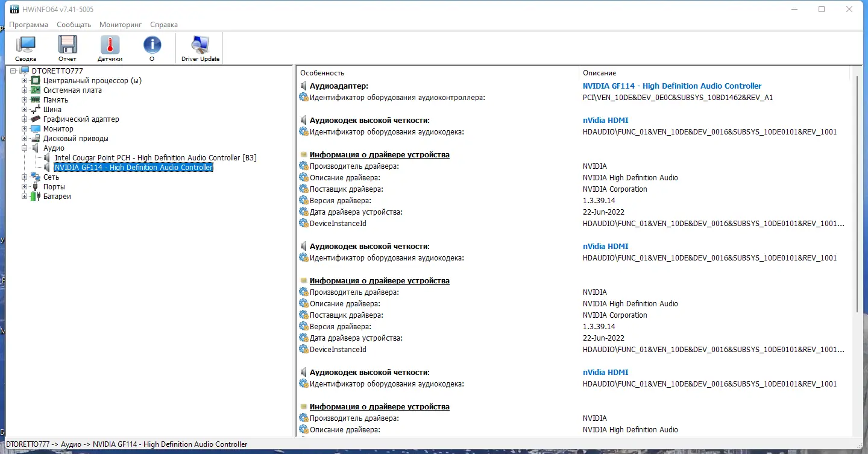Select the Дисковые приводы drive icon
The image size is (868, 454).
[x=36, y=139]
